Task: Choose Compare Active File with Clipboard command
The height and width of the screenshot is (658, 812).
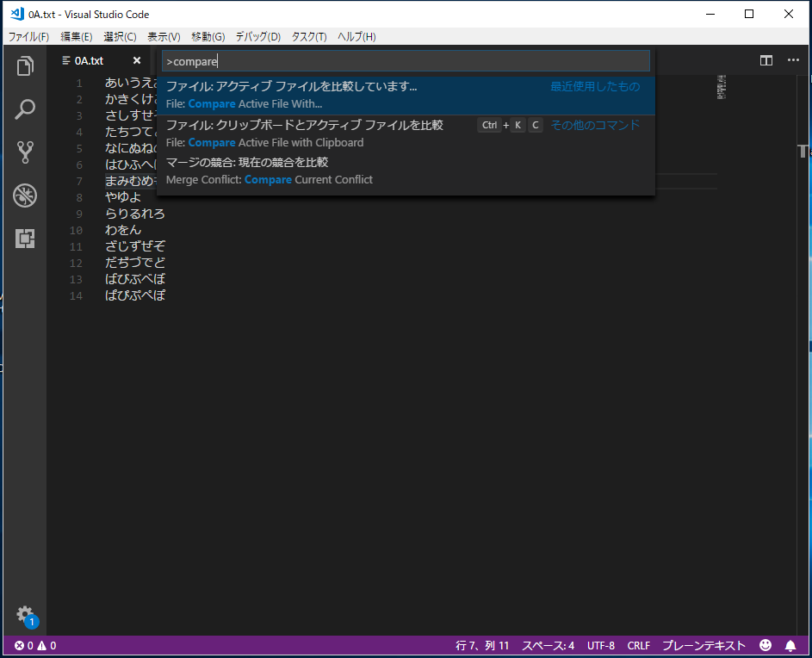Action: [x=406, y=133]
